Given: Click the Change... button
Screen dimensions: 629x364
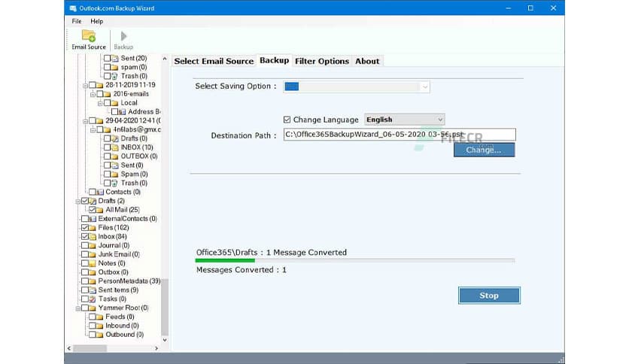Looking at the screenshot, I should [x=484, y=150].
